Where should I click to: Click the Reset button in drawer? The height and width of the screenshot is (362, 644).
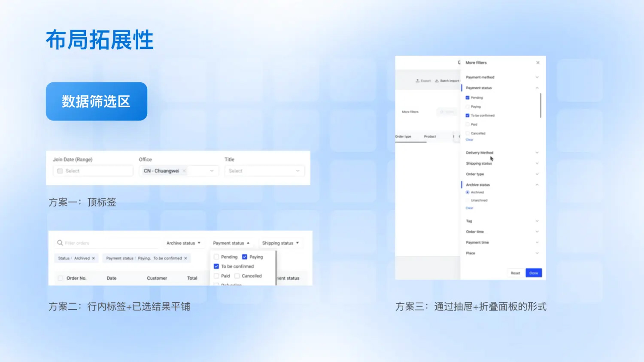(516, 273)
